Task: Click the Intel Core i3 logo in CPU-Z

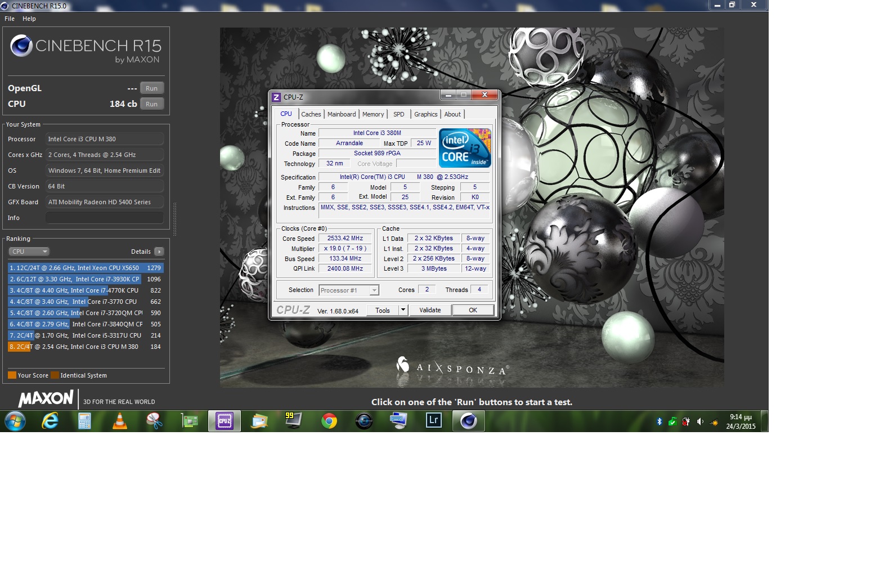Action: pos(465,148)
